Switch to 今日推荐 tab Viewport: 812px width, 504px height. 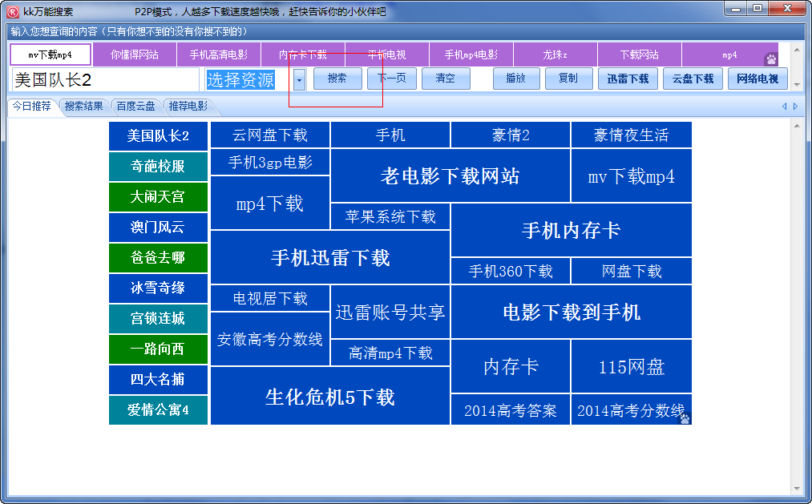(32, 107)
